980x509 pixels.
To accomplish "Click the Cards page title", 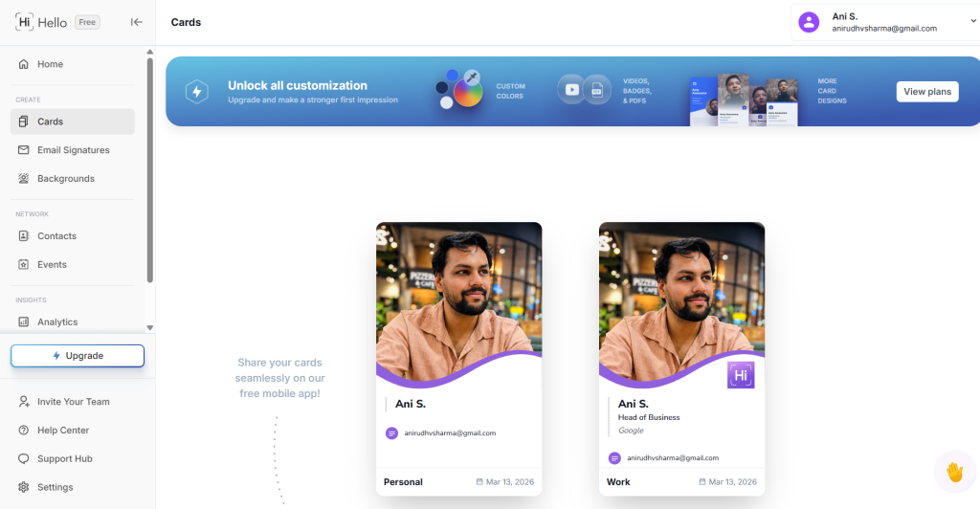I will pyautogui.click(x=187, y=22).
